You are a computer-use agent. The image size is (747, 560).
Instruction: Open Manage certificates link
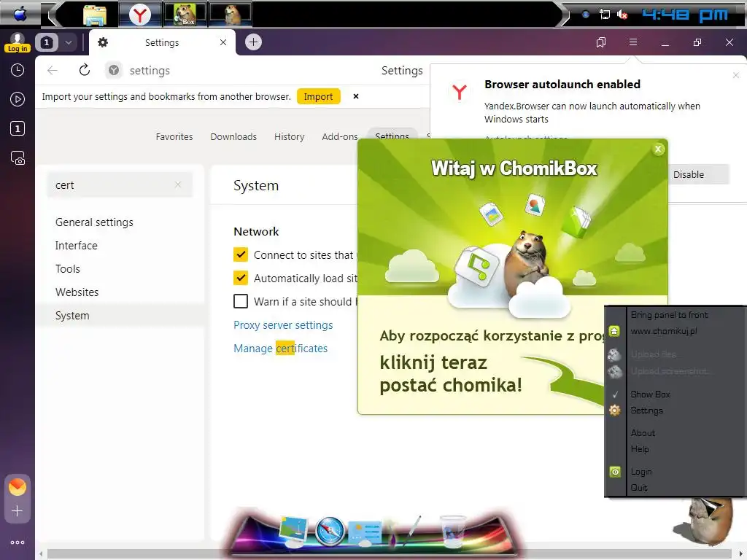[x=281, y=348]
